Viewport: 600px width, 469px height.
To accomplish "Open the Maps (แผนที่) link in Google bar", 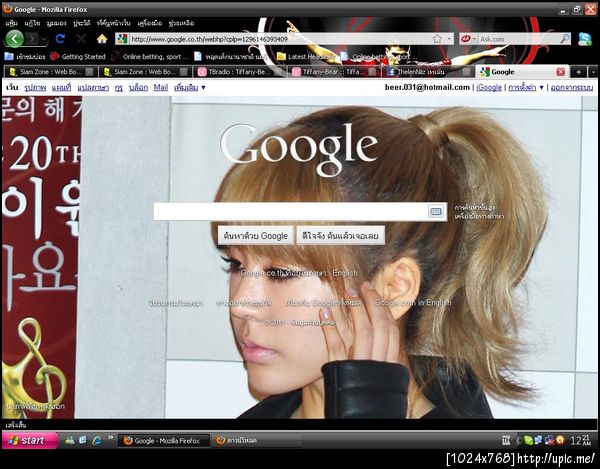I will coord(61,88).
